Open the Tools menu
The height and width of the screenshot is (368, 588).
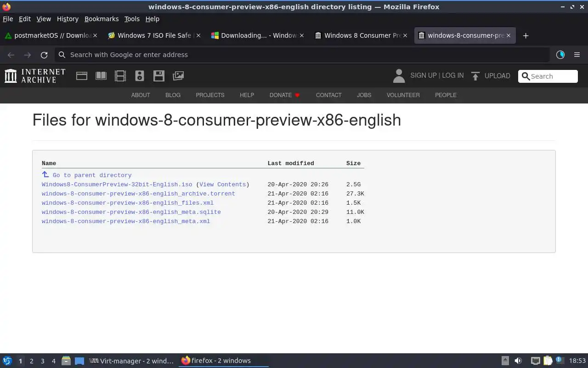[x=132, y=19]
